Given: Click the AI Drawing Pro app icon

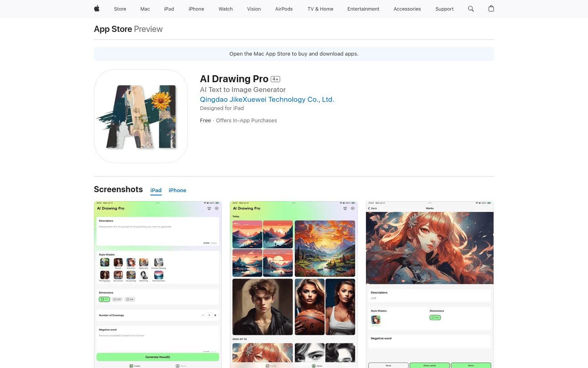Looking at the screenshot, I should coord(141,116).
